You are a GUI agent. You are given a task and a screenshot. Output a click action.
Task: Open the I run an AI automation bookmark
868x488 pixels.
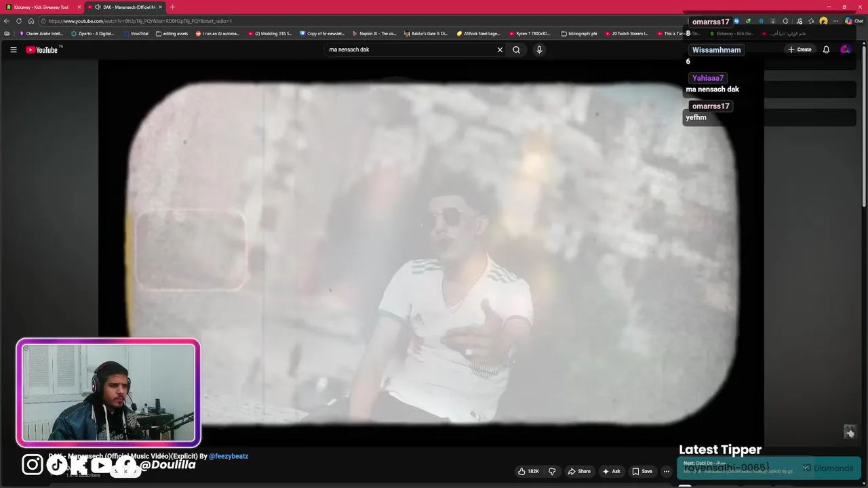(x=218, y=33)
